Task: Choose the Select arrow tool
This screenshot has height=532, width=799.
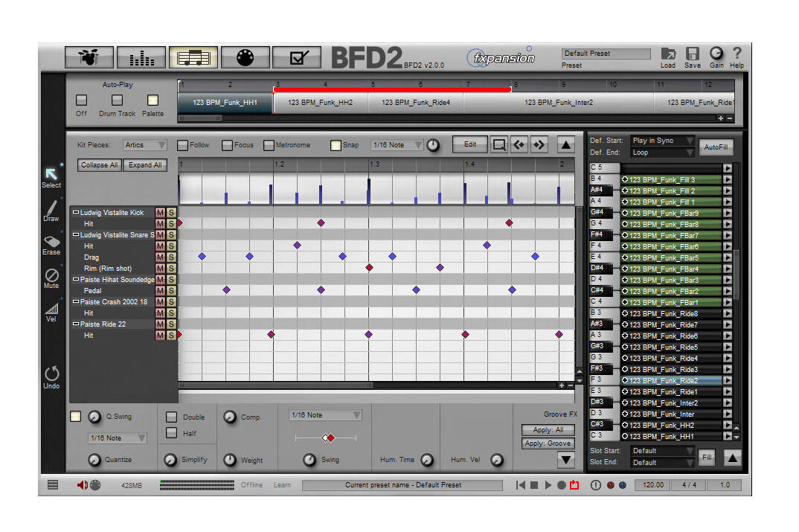Action: click(x=51, y=174)
